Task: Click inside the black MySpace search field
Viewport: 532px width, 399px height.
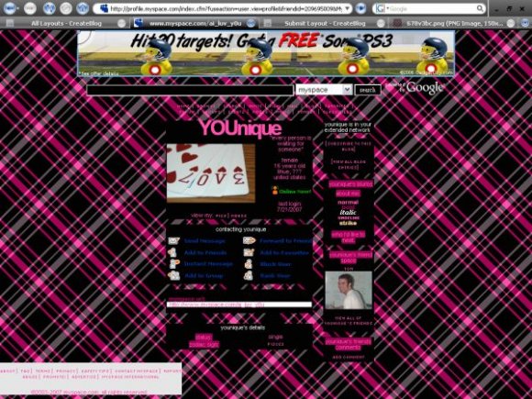Action: coord(190,90)
